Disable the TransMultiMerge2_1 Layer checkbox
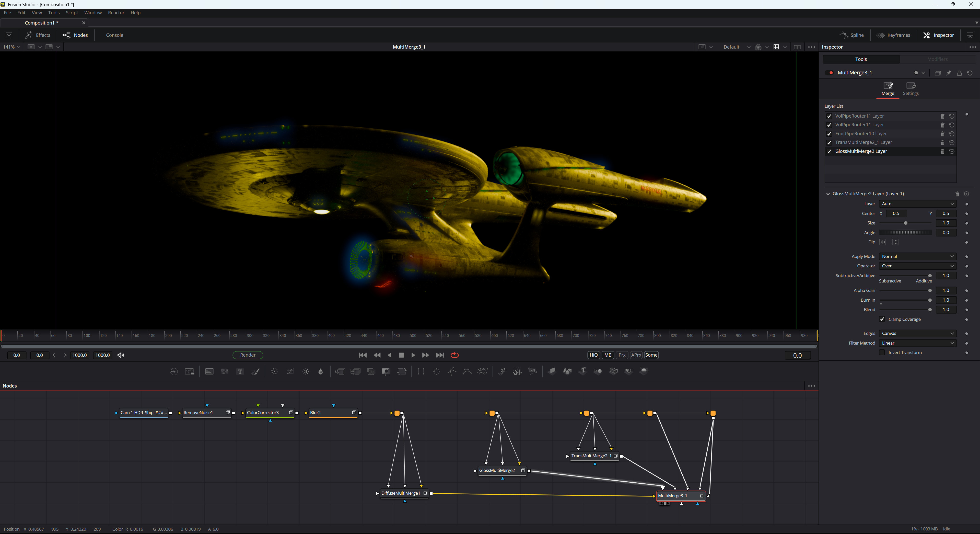Viewport: 980px width, 534px height. pyautogui.click(x=829, y=143)
